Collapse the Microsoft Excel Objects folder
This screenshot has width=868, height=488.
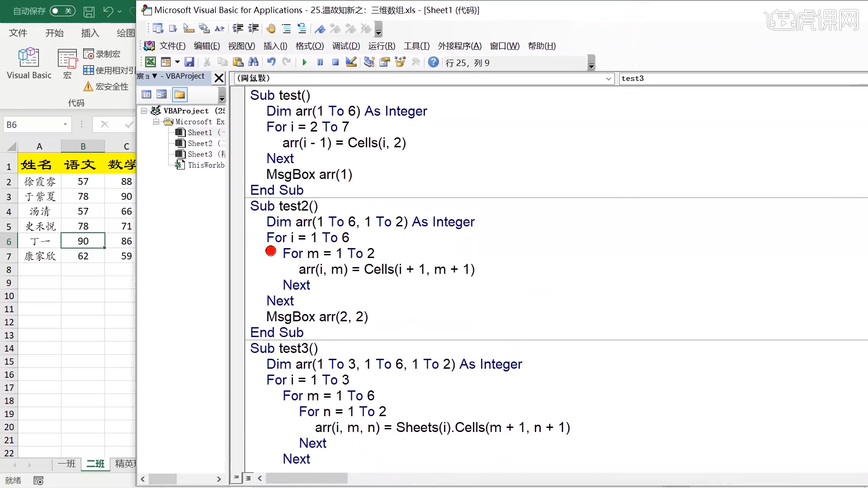[x=156, y=122]
